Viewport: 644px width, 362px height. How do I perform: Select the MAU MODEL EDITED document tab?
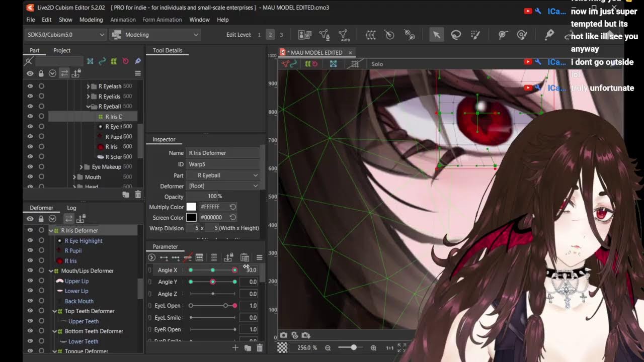(x=316, y=52)
